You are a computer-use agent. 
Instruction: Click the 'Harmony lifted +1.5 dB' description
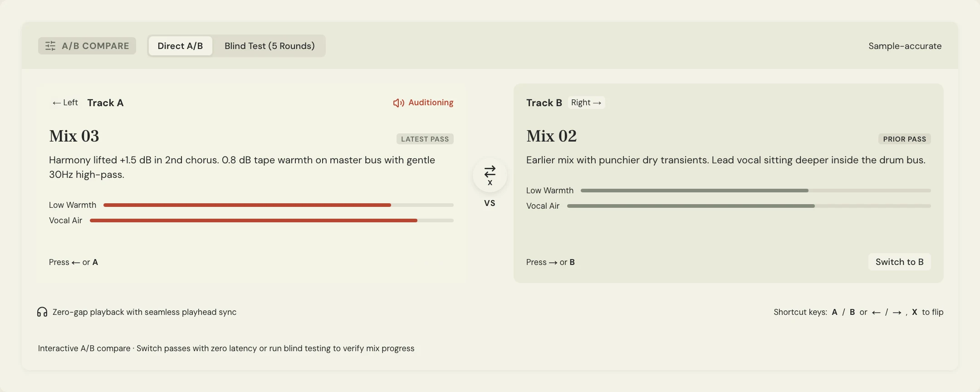tap(242, 167)
